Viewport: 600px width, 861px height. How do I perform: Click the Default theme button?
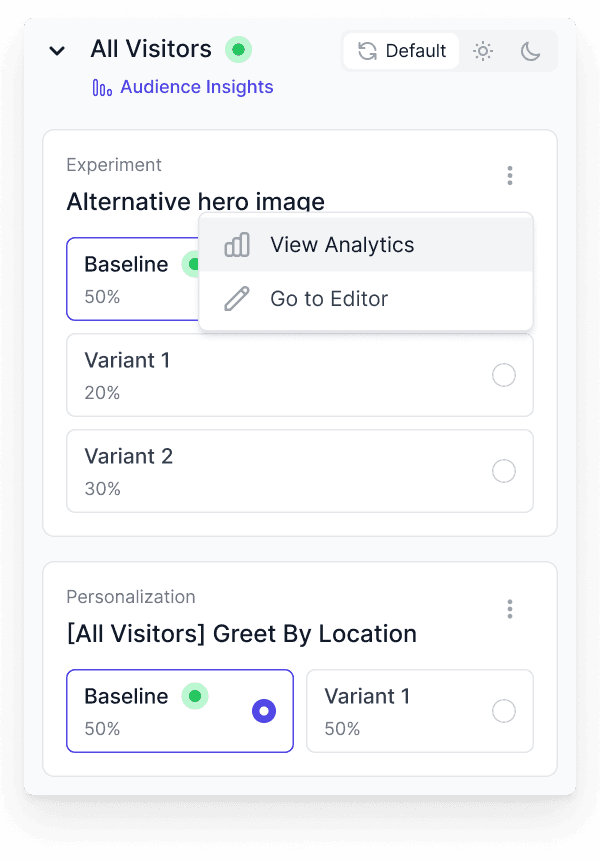(401, 52)
